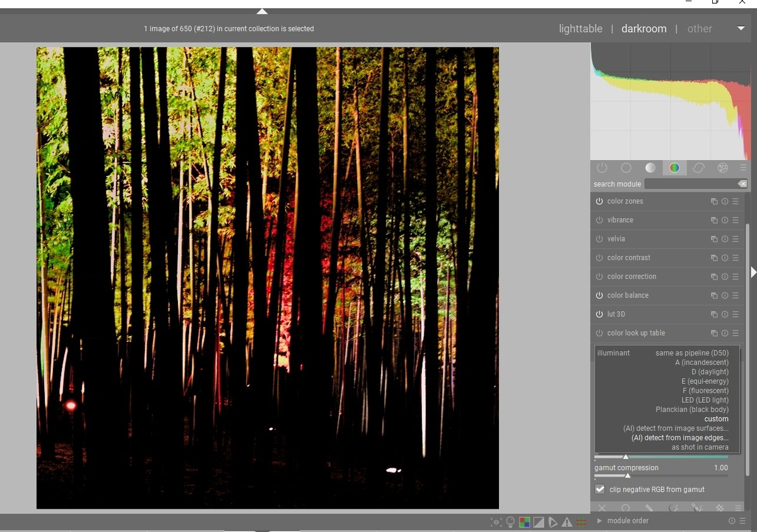
Task: Clear the search module field
Action: click(x=742, y=183)
